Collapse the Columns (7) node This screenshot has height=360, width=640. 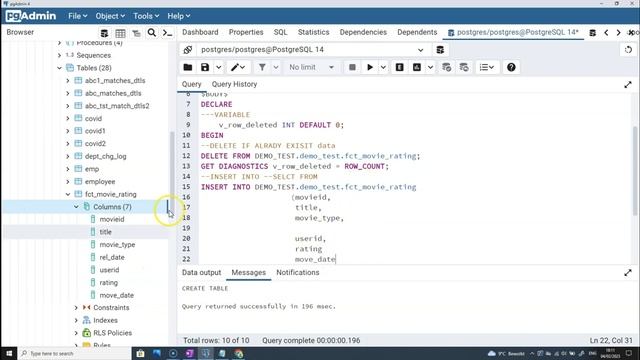point(76,207)
